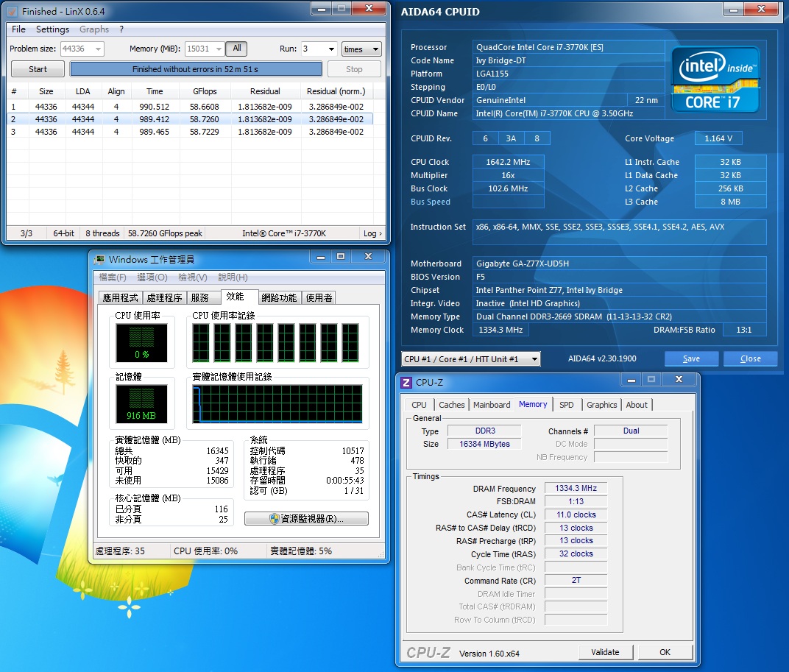Click the Start button in LinX
Screen dimensions: 789x672
(38, 69)
